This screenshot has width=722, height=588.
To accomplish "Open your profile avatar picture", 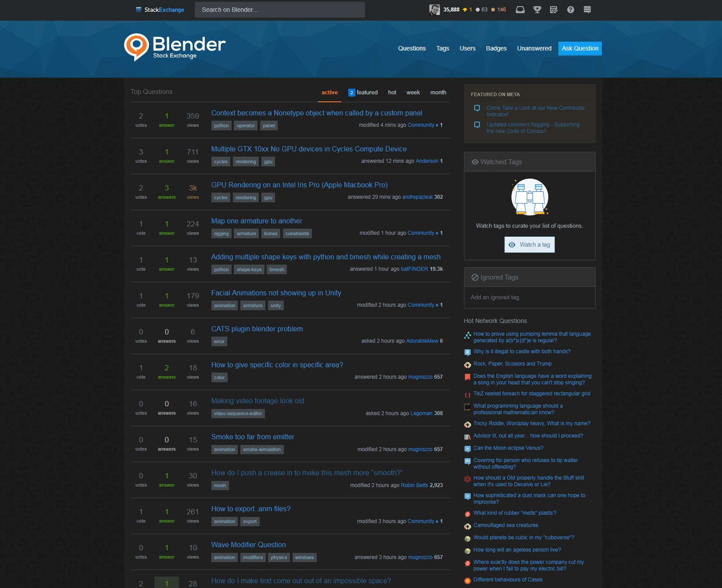I will click(435, 9).
